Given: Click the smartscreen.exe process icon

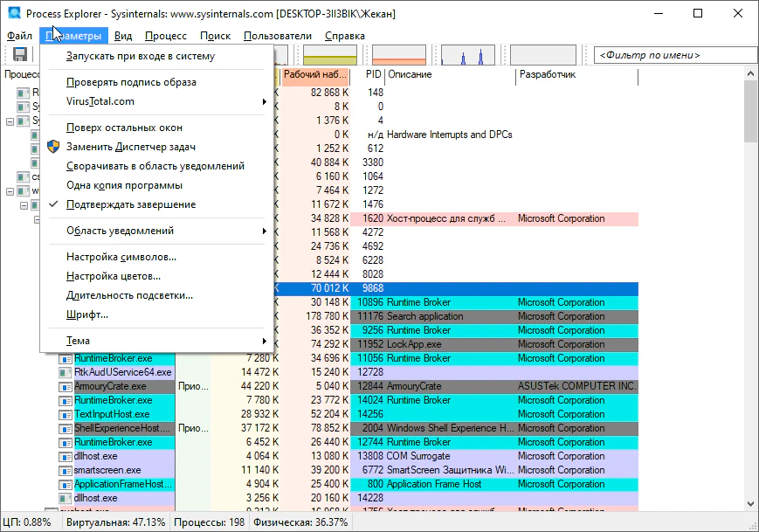Looking at the screenshot, I should (x=66, y=470).
